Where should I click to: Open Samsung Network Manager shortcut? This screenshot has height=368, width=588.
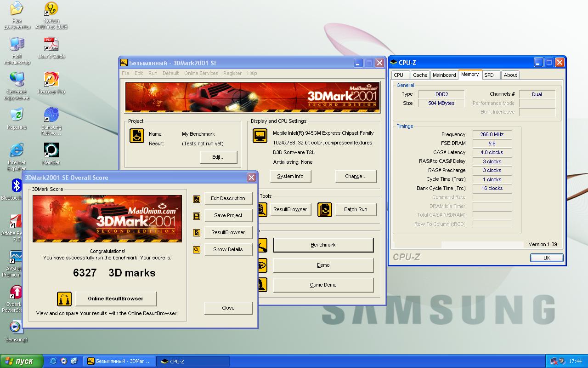coord(51,121)
